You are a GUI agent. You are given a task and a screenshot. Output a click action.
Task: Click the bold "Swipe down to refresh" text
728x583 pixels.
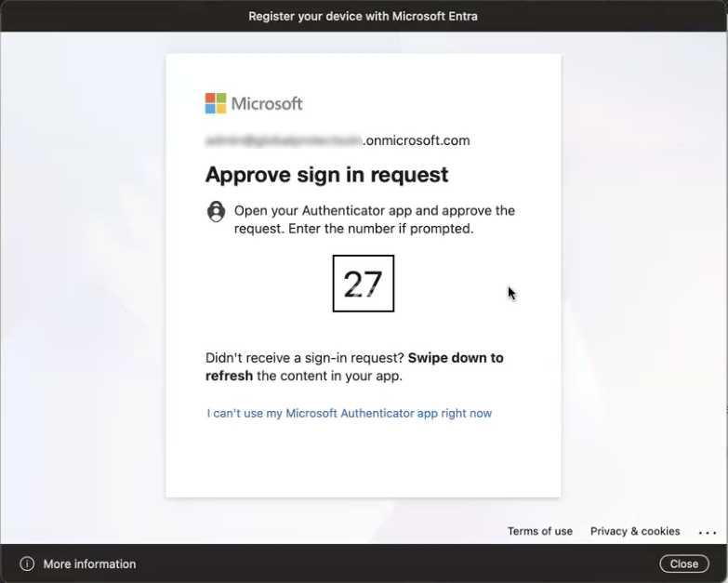(456, 358)
